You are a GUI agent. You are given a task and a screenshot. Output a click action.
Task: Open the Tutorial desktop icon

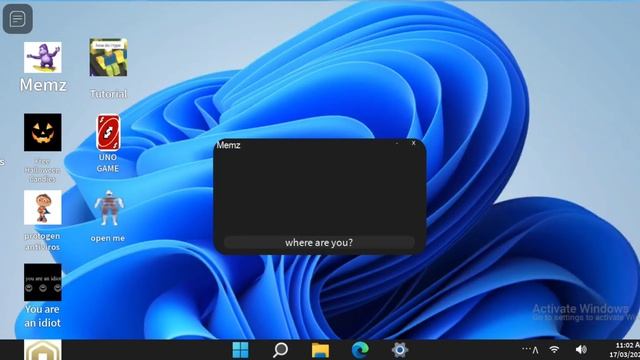click(x=108, y=58)
